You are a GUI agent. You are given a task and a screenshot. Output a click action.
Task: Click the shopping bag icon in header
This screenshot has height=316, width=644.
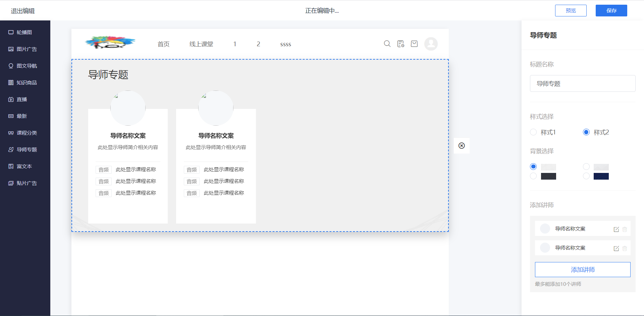414,44
